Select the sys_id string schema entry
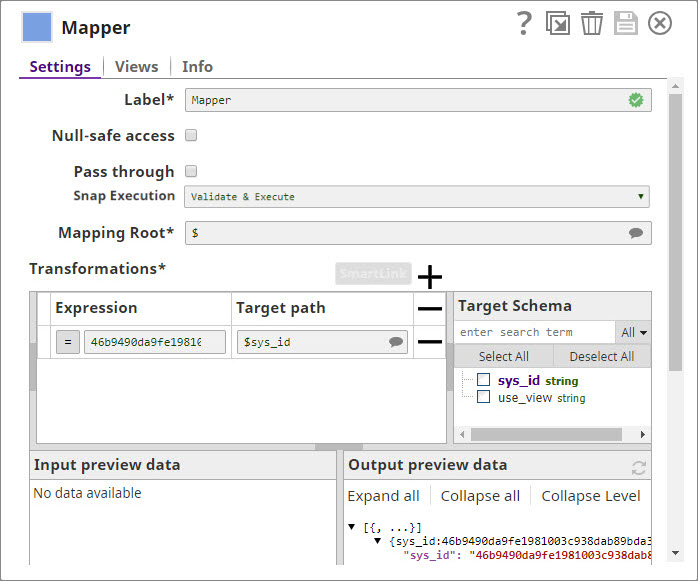This screenshot has width=698, height=581. (538, 381)
